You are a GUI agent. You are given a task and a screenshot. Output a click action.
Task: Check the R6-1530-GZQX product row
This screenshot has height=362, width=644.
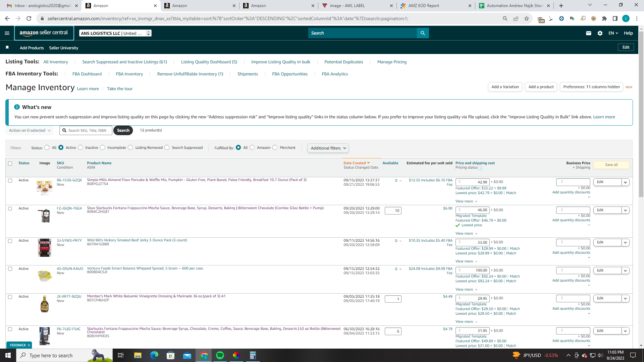[x=10, y=181]
